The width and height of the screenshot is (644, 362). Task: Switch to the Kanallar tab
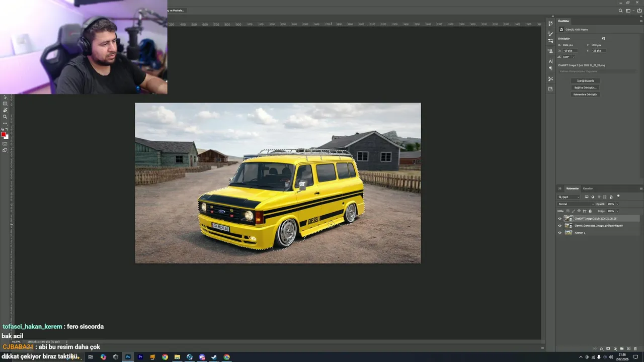(x=588, y=189)
